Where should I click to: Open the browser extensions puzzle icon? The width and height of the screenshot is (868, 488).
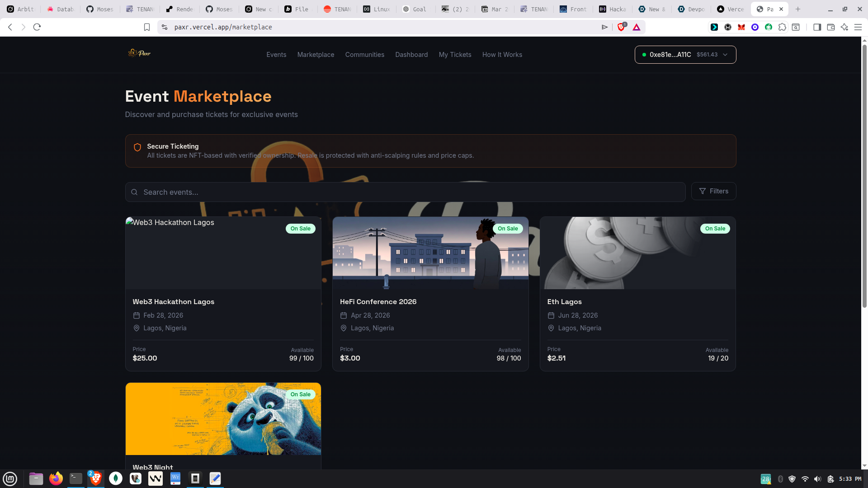pos(782,27)
